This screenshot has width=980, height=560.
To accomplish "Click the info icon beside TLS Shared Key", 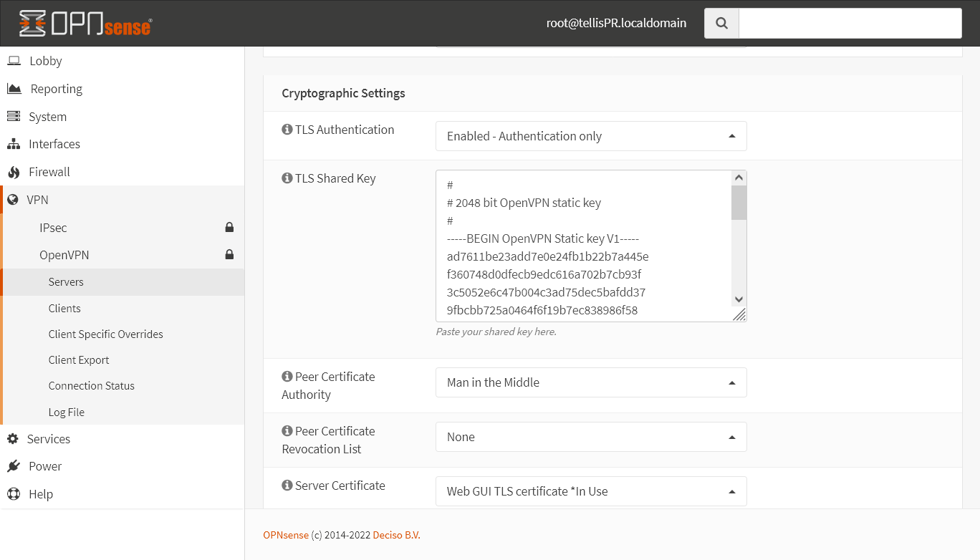I will [286, 178].
